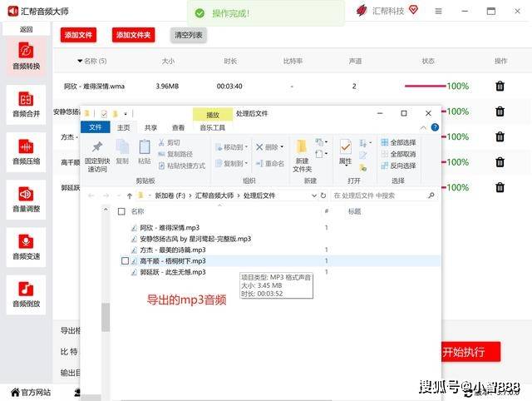Viewport: 532px width, 401px height.
Task: Click 反向选择 invert selection in Explorer
Action: (x=399, y=166)
